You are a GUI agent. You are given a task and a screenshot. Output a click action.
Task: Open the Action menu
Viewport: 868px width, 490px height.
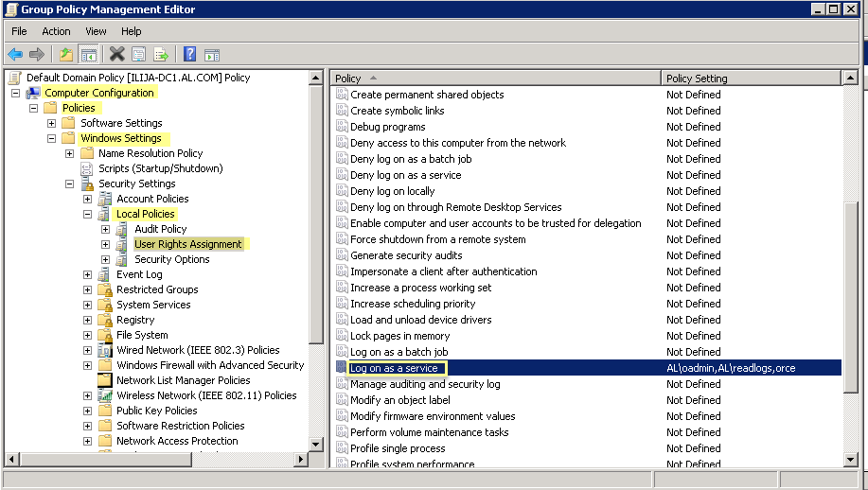(x=56, y=31)
